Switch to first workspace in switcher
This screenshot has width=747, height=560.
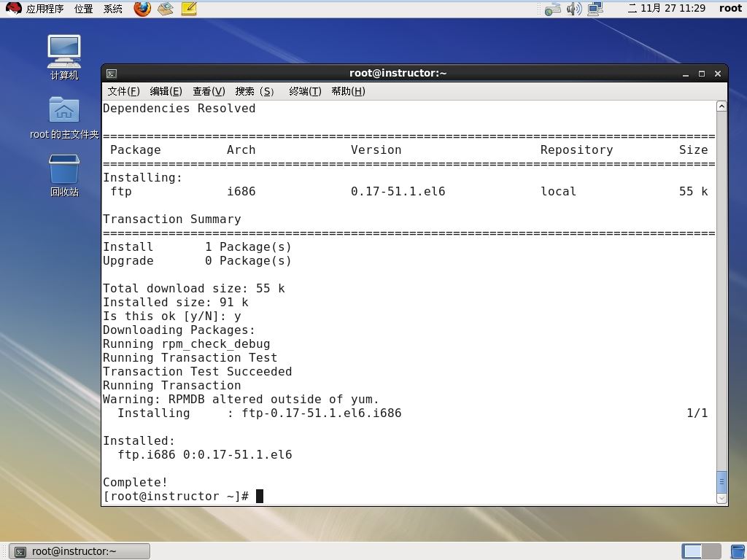click(692, 551)
